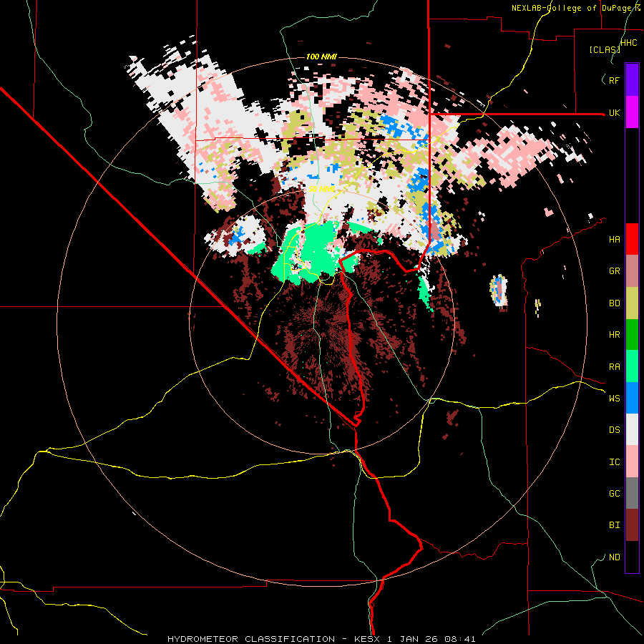Click the white DS legend swatch
The height and width of the screenshot is (644, 644).
tap(632, 429)
